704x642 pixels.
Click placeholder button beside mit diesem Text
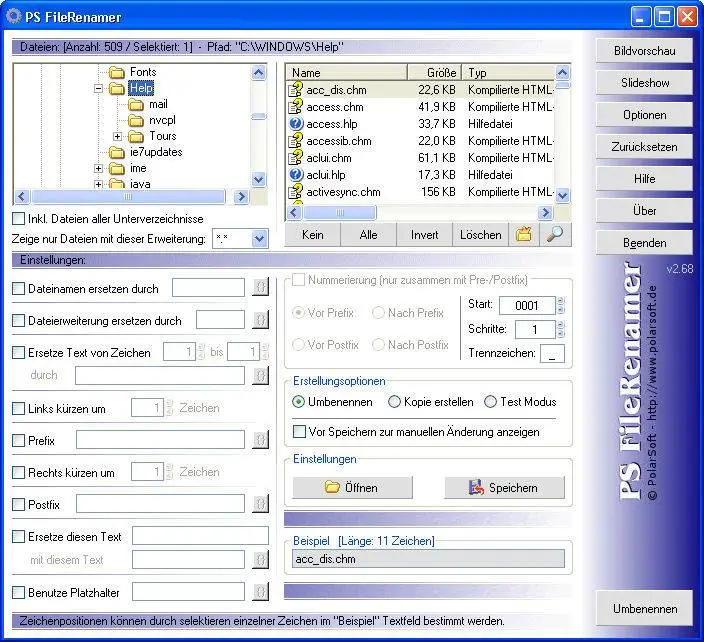260,559
